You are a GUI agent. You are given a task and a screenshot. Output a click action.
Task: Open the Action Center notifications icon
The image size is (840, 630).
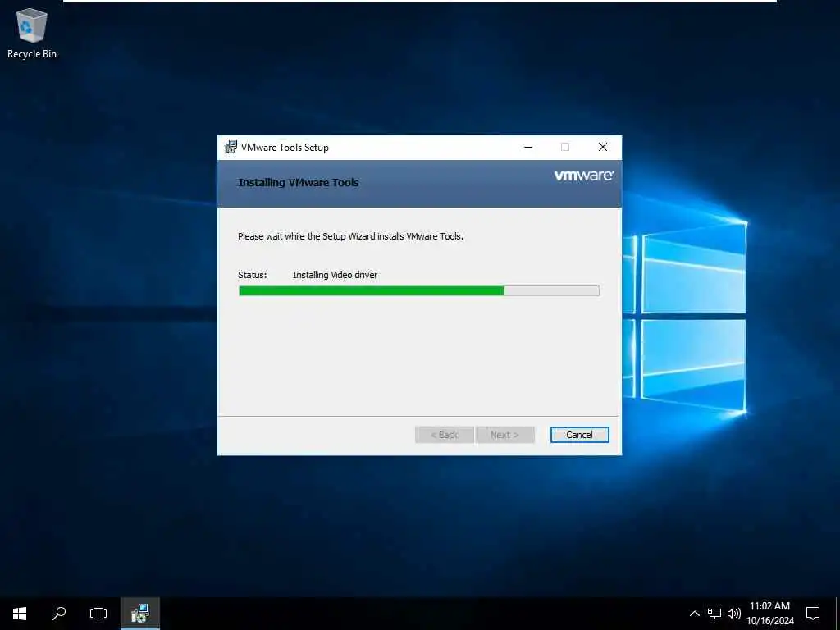pos(813,614)
